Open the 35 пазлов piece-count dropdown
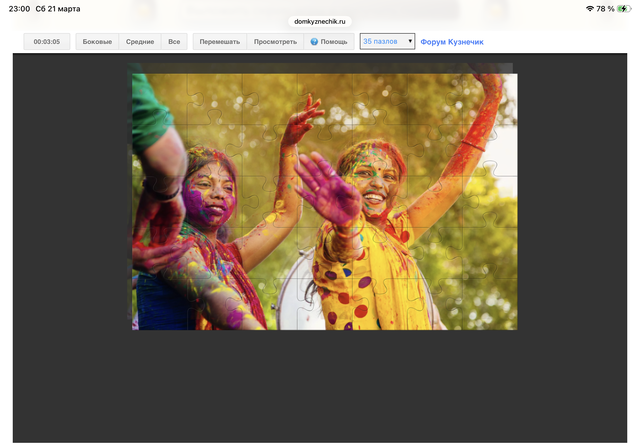The image size is (640, 445). 387,42
